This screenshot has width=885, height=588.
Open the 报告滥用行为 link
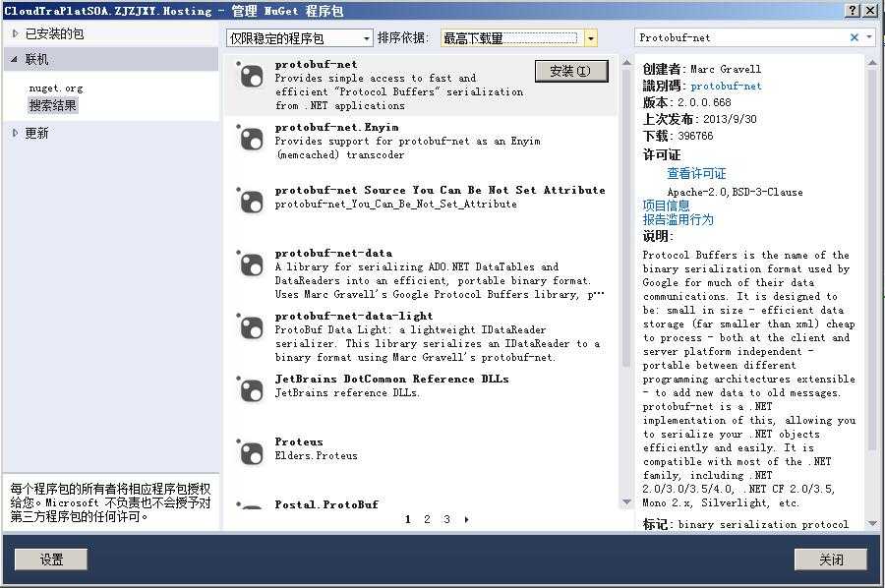point(678,219)
